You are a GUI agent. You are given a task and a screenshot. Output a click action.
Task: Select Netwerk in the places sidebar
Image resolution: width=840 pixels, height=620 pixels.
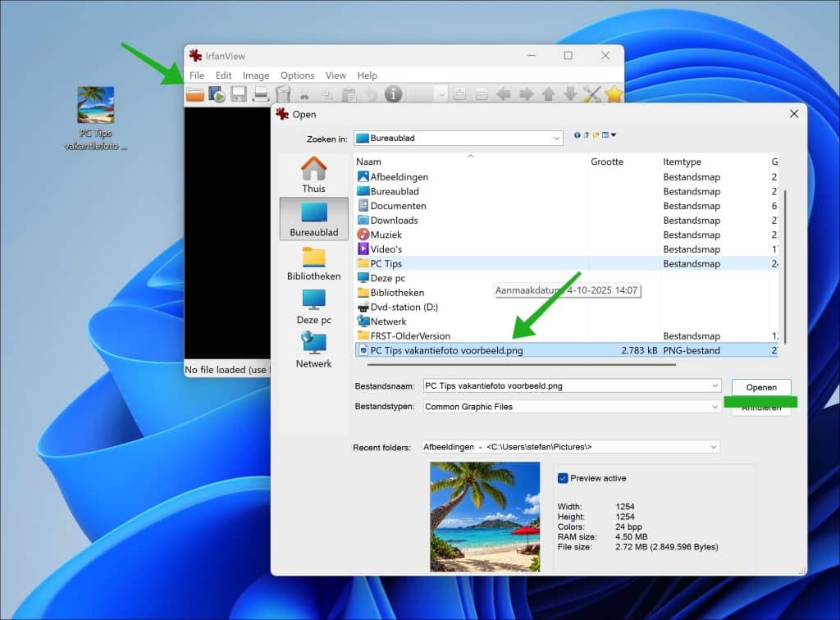[x=314, y=351]
